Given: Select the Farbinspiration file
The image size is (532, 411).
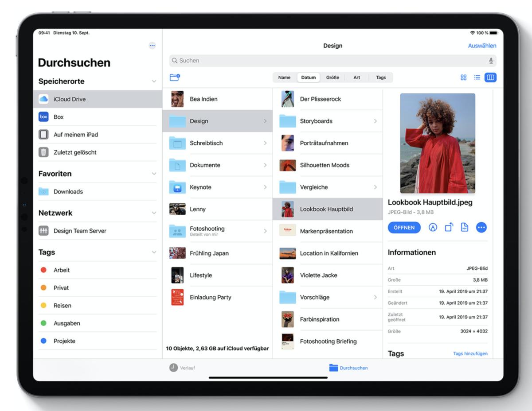Looking at the screenshot, I should pyautogui.click(x=328, y=319).
